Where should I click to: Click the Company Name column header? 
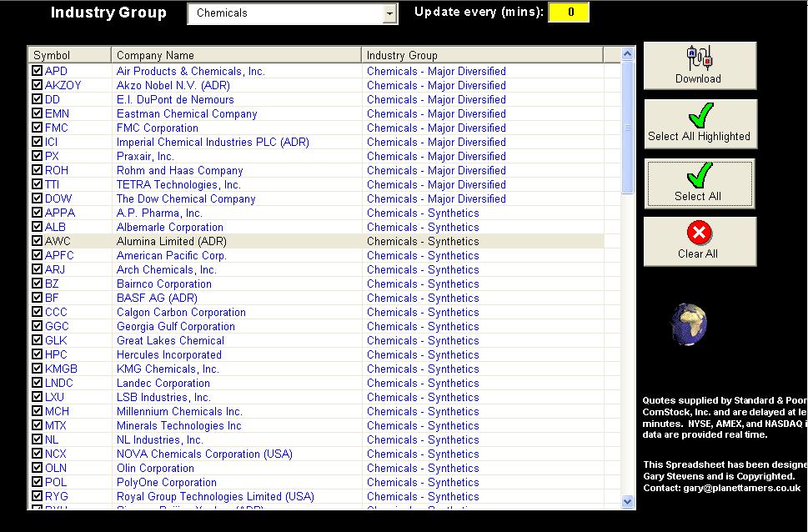236,56
